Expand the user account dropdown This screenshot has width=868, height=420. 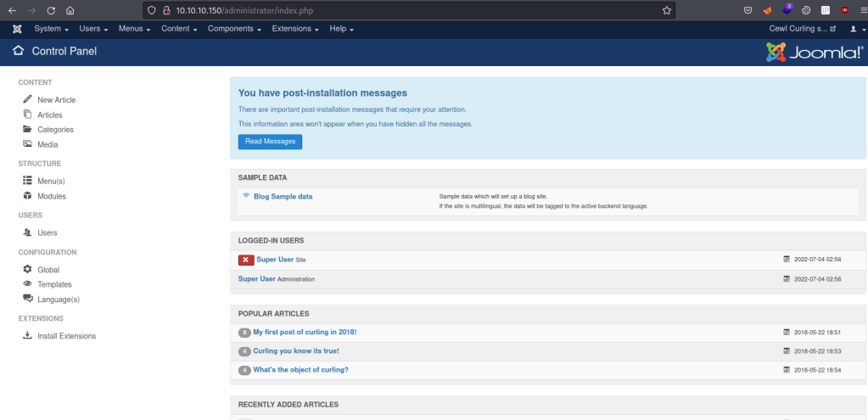pos(856,29)
